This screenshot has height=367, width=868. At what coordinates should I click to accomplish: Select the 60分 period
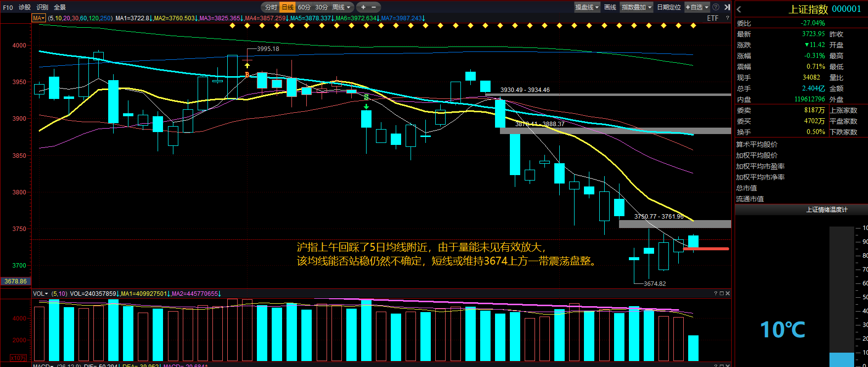click(304, 7)
